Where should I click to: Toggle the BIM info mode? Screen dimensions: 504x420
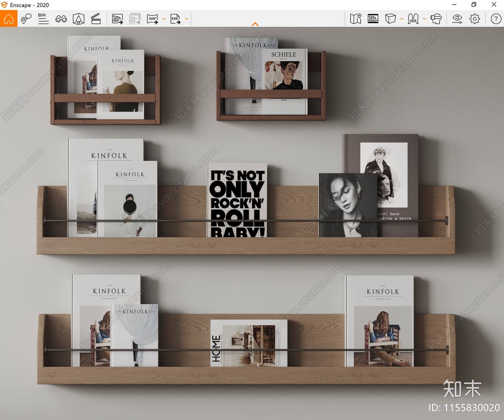(x=43, y=19)
